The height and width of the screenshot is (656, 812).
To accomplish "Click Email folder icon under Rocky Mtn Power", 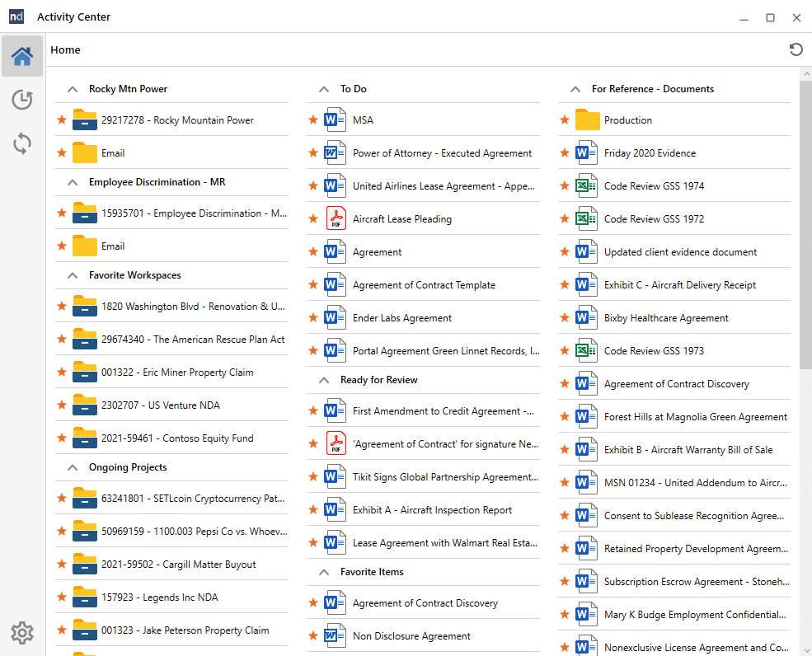I will click(x=84, y=152).
